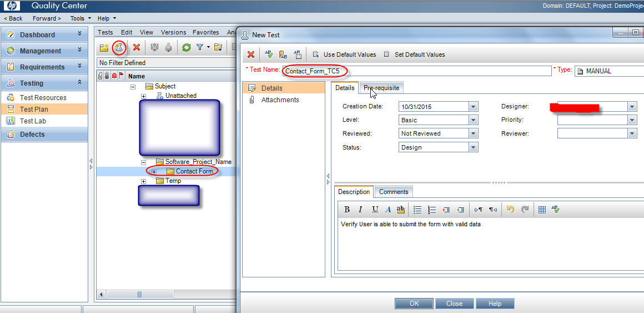Click the upload test icon in toolbar

pyautogui.click(x=154, y=47)
